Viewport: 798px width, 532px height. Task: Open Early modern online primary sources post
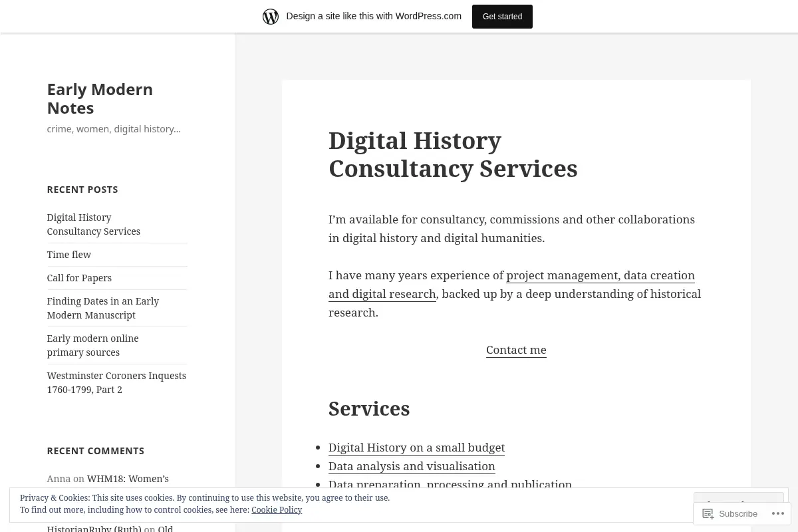coord(92,345)
